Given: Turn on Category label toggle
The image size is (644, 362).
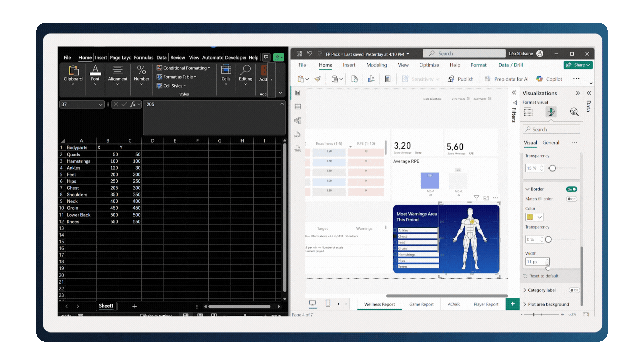Looking at the screenshot, I should coord(574,290).
